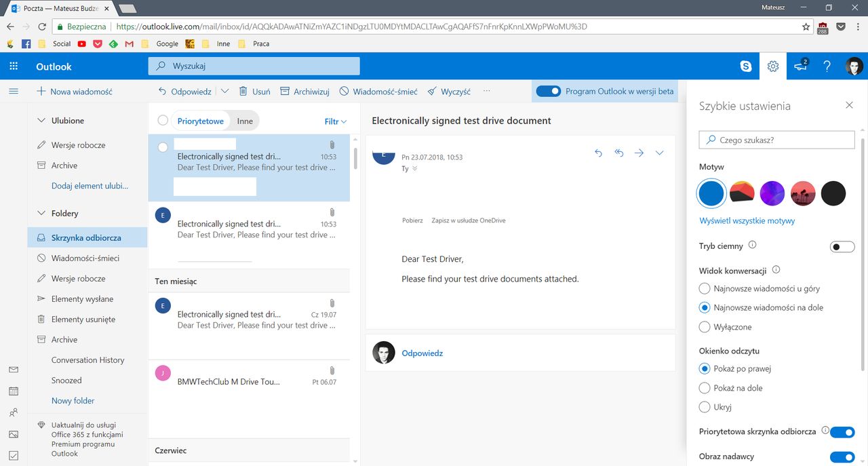Image resolution: width=868 pixels, height=466 pixels.
Task: Switch to the Inne tab
Action: pyautogui.click(x=245, y=121)
